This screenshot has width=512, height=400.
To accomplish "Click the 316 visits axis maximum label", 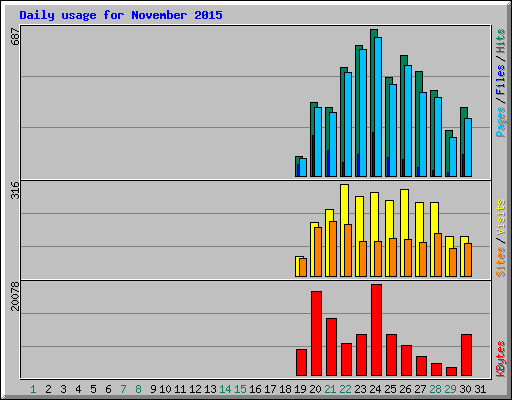I will (x=15, y=190).
